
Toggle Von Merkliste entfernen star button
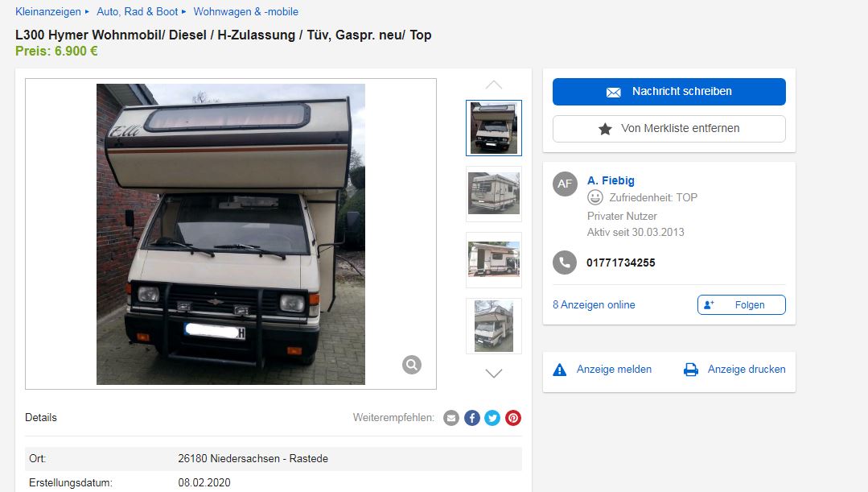(668, 129)
